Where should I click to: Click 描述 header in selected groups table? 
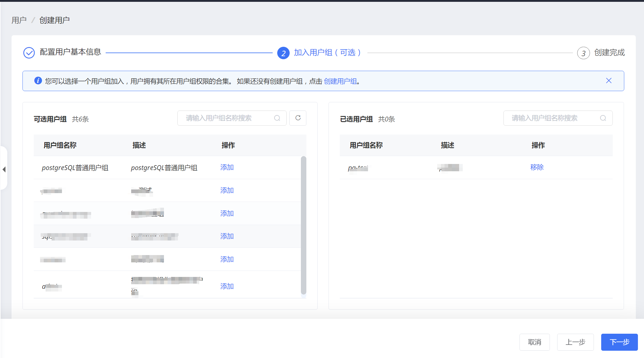(448, 145)
